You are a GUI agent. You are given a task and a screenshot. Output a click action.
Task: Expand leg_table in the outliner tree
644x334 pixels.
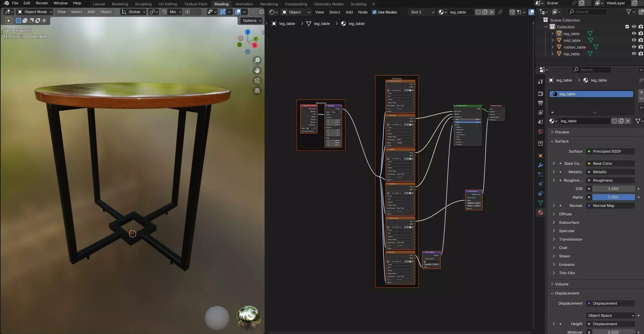pos(552,33)
